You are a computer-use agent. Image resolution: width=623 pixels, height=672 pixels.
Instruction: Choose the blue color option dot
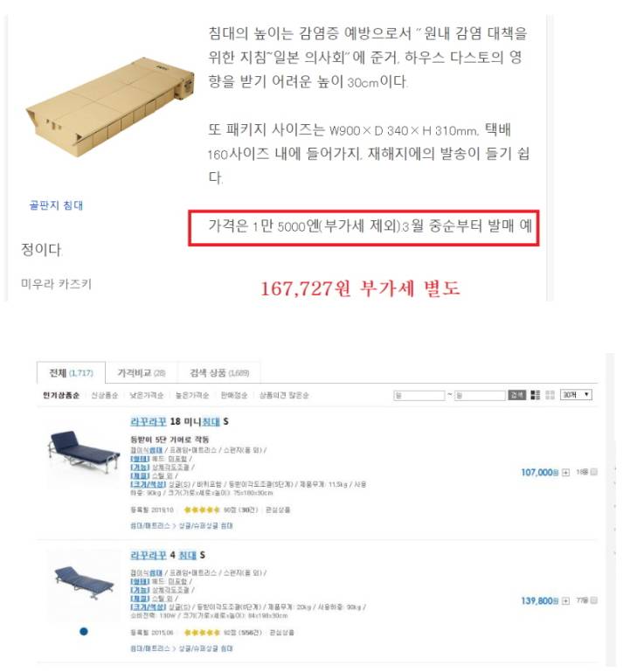coord(84,631)
